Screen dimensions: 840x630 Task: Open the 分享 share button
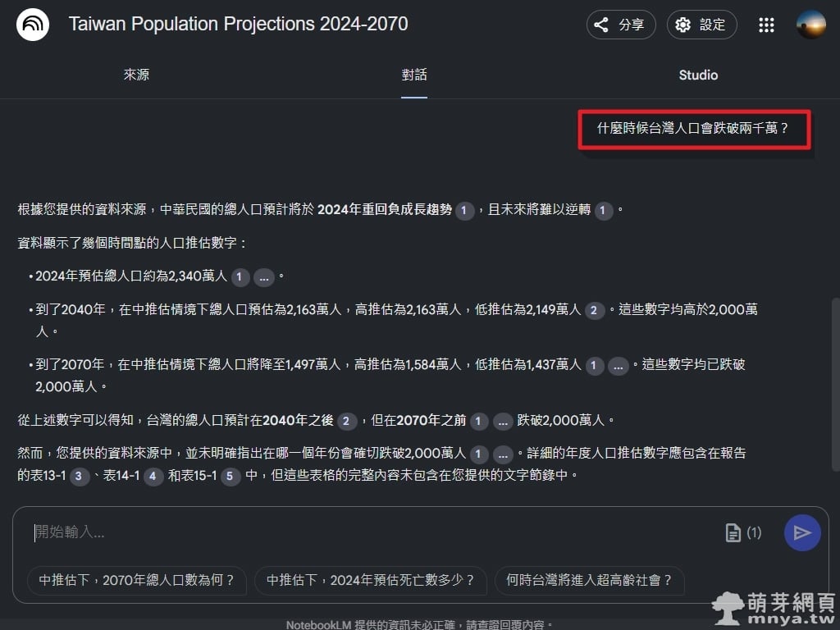619,25
